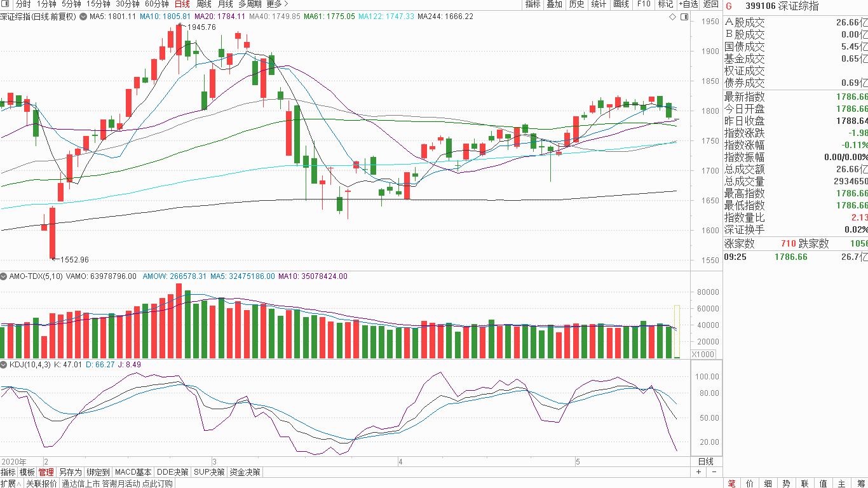Click the X1000 volume scale label
Screen dimensions: 868x488
[x=703, y=354]
